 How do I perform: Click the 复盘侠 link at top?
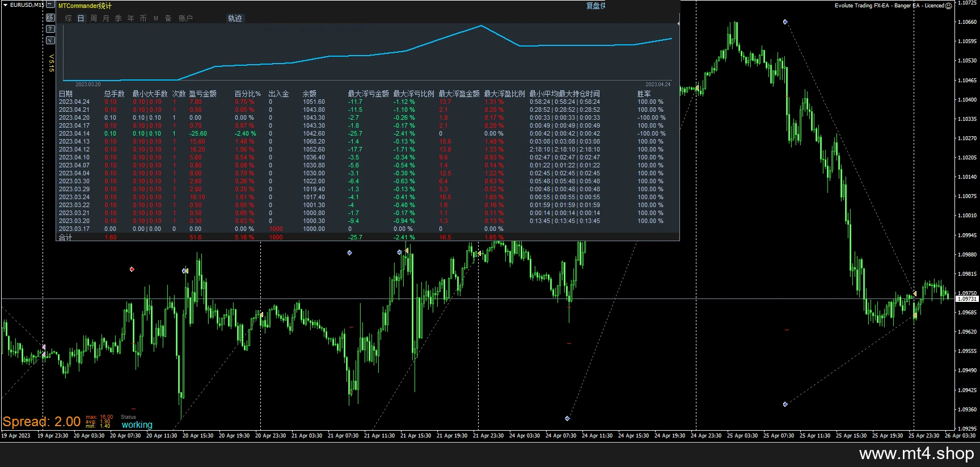point(596,6)
